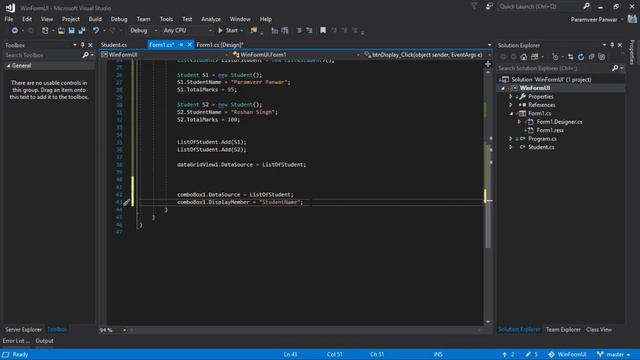The width and height of the screenshot is (640, 360).
Task: Collapse the Form1.cs node in Solution Explorer
Action: pyautogui.click(x=511, y=113)
